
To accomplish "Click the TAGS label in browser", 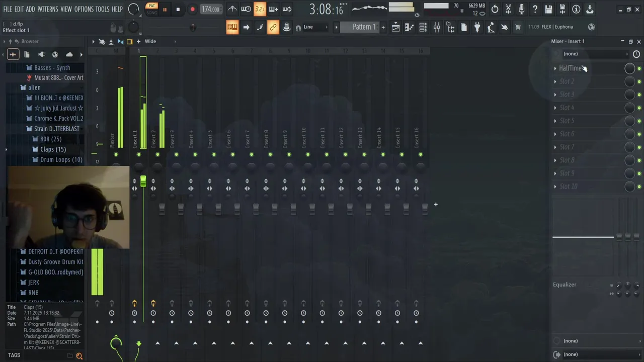I will point(14,355).
